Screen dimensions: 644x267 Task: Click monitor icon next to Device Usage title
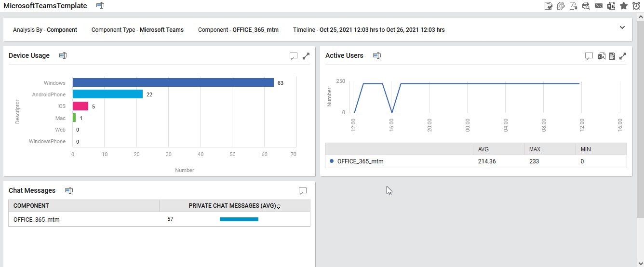tap(63, 55)
